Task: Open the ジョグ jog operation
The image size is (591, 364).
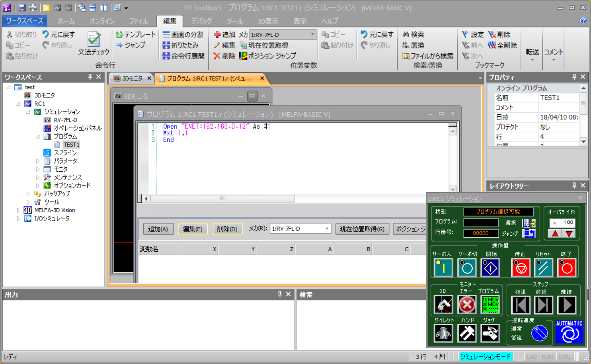Action: point(490,333)
